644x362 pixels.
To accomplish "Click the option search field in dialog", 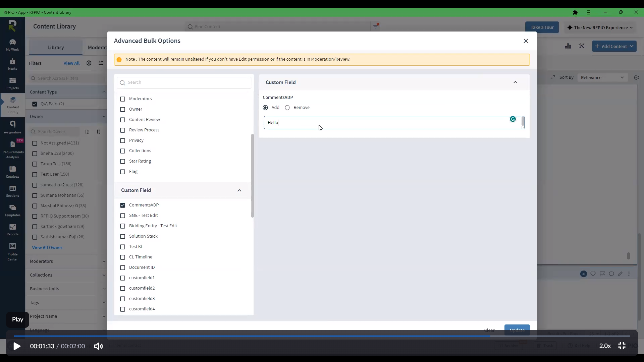I will coord(184,83).
